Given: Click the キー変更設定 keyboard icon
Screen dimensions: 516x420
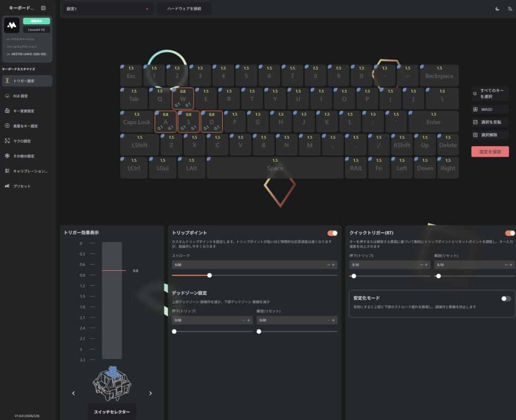Looking at the screenshot, I should [7, 111].
